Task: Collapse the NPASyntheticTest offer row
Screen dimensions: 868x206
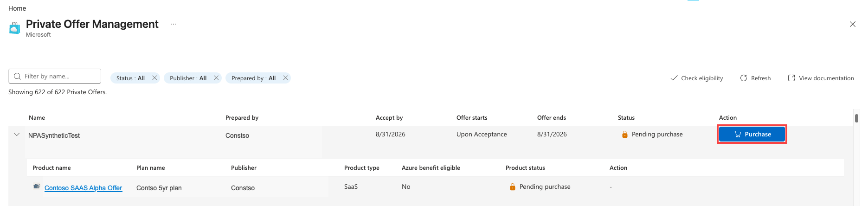Action: tap(17, 135)
